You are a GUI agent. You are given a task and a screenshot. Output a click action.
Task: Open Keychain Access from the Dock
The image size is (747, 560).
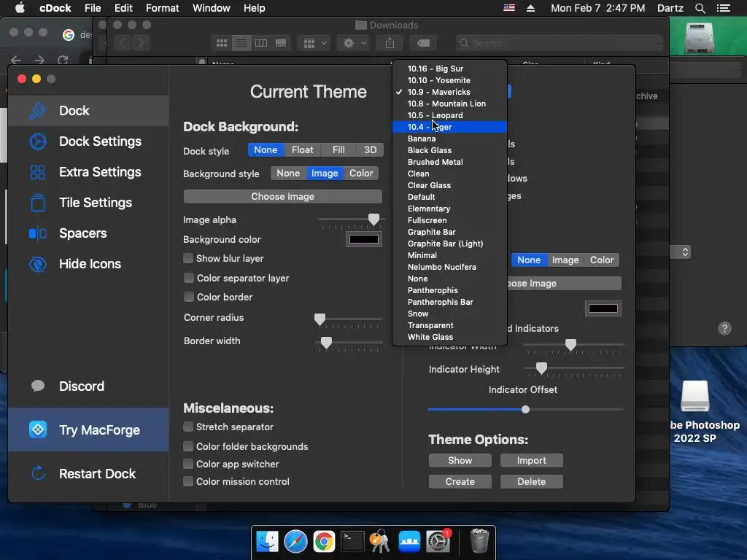(x=380, y=542)
